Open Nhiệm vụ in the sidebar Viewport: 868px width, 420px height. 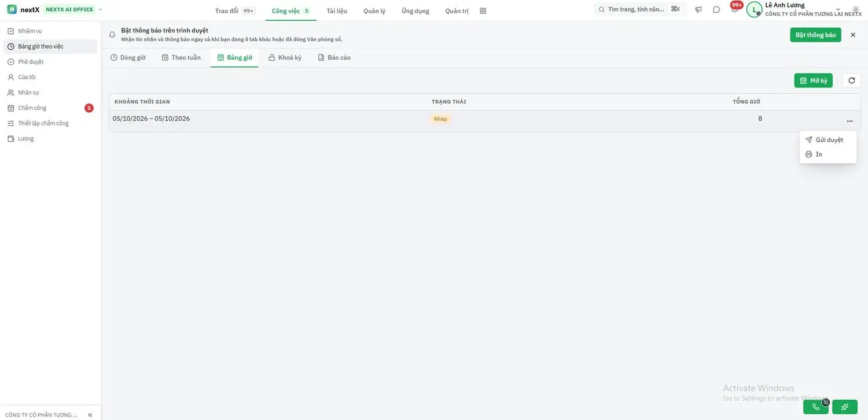pos(50,31)
